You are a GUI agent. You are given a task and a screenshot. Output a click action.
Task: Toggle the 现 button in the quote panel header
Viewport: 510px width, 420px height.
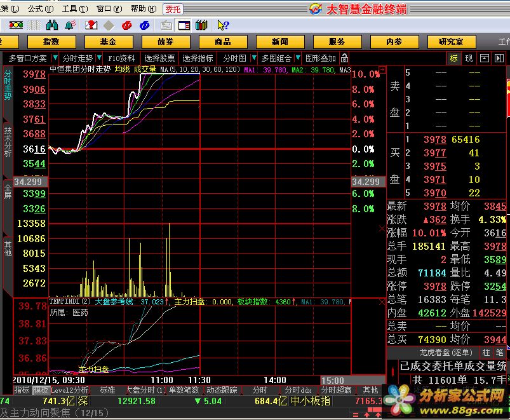coord(469,58)
